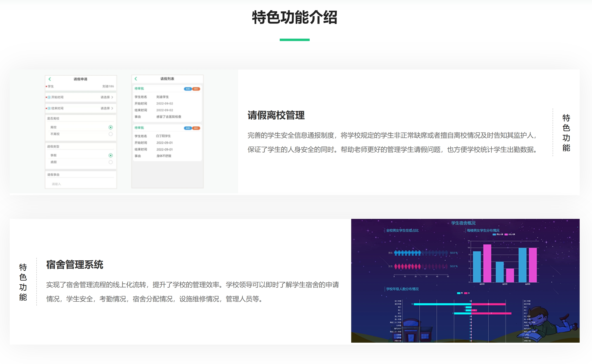
Task: Click calendar icon beside 结束时间
Action: click(49, 108)
